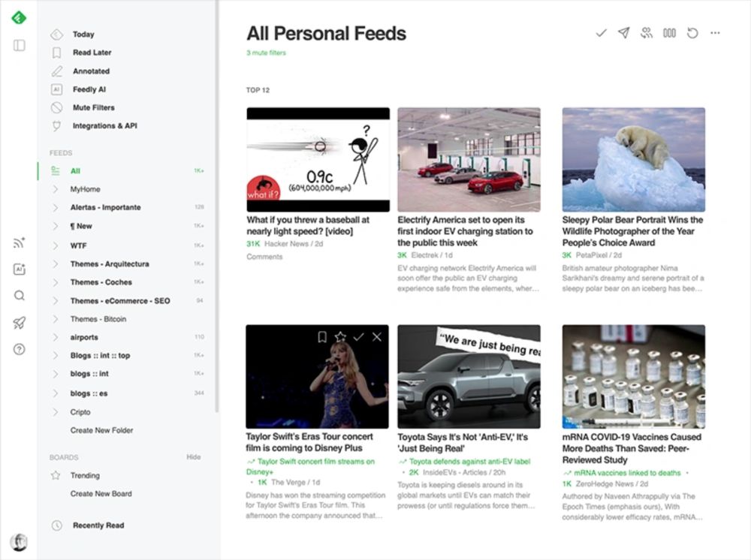Screen dimensions: 751x560
Task: Open the more options ellipsis menu
Action: (x=715, y=33)
